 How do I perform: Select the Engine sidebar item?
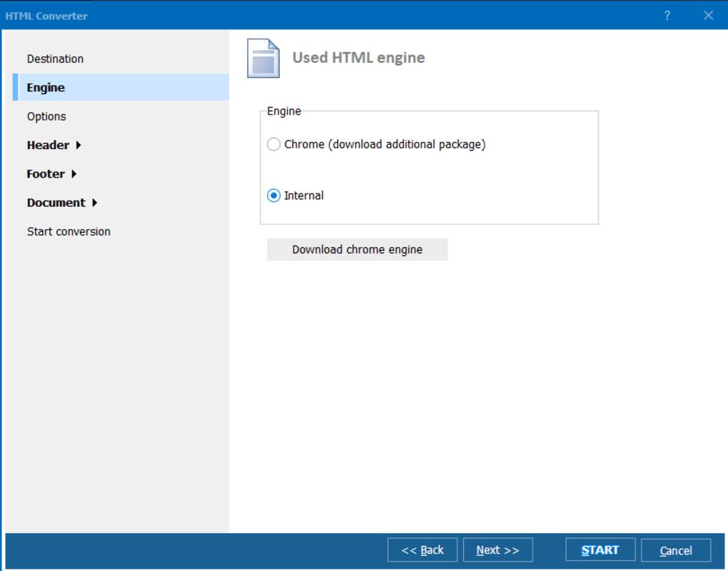46,87
